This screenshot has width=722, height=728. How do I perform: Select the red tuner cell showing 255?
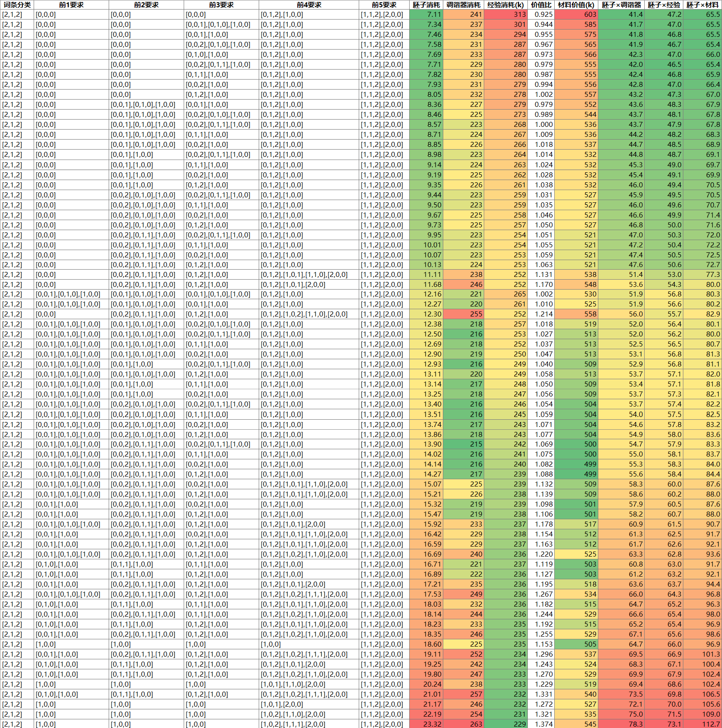464,314
